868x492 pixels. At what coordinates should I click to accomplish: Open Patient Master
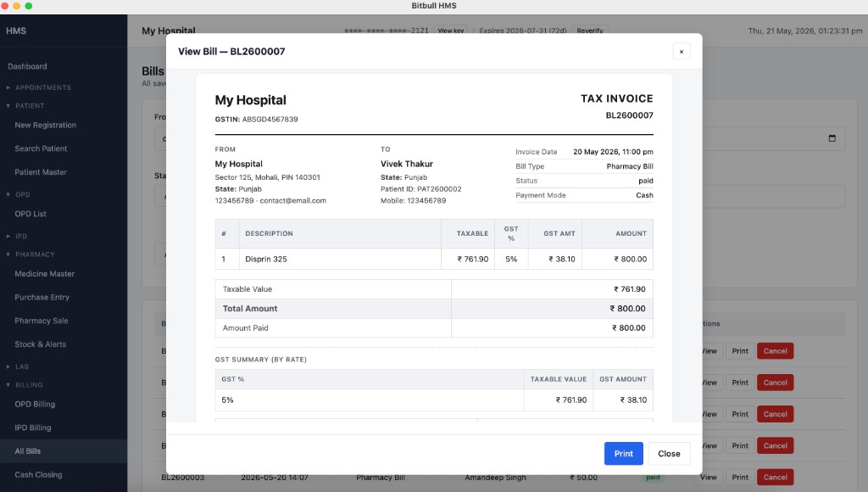pos(41,172)
